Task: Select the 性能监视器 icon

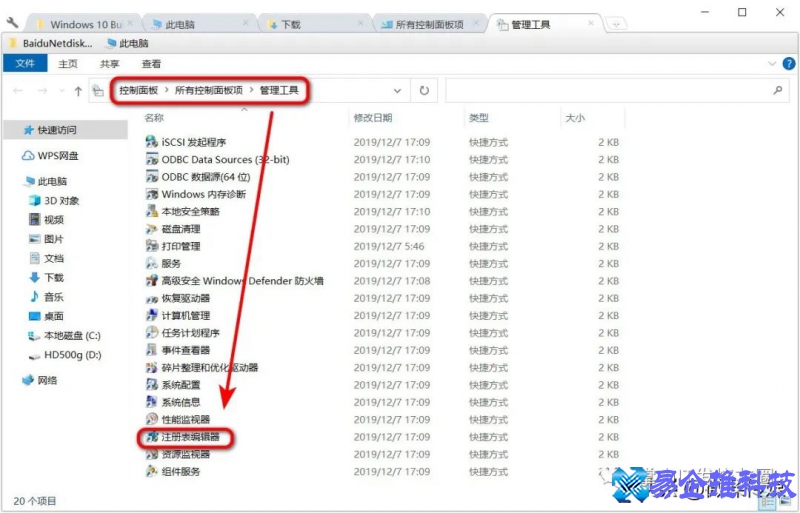Action: pos(152,419)
